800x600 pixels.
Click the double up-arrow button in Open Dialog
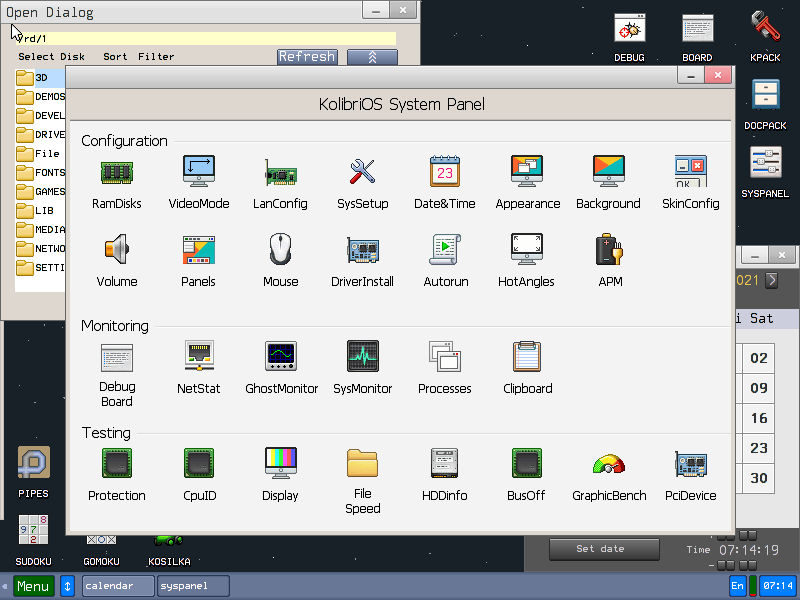[372, 57]
